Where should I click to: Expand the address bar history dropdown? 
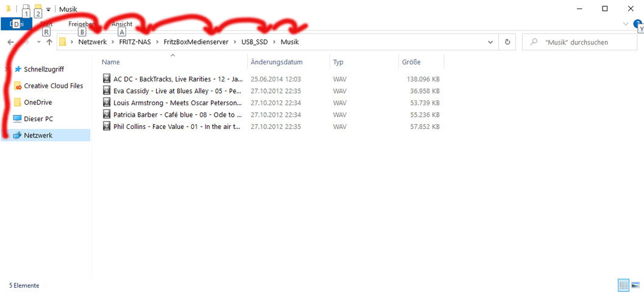pyautogui.click(x=490, y=42)
